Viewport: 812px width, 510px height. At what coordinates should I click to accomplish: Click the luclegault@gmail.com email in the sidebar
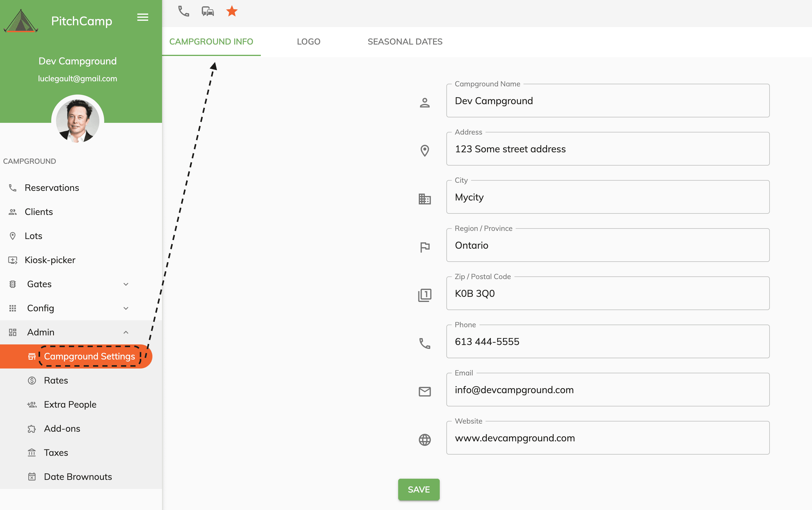click(78, 79)
